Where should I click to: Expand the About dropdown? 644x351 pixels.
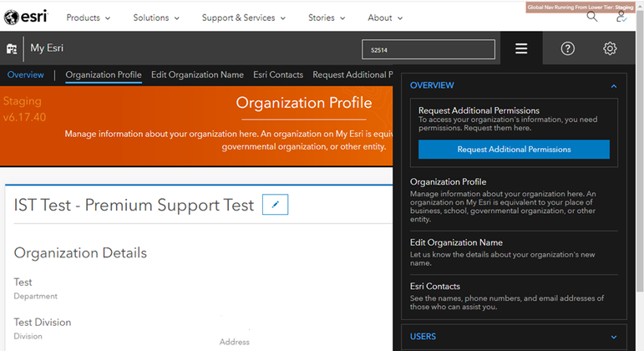(385, 18)
